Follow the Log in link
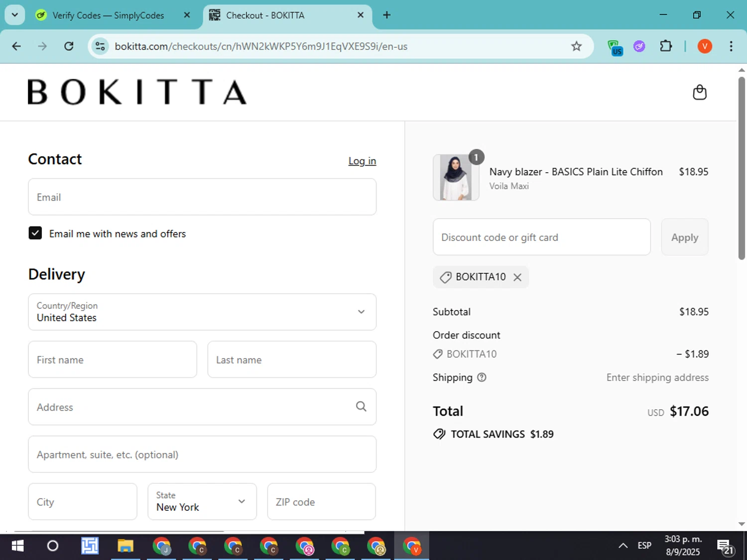This screenshot has width=747, height=560. pos(362,161)
